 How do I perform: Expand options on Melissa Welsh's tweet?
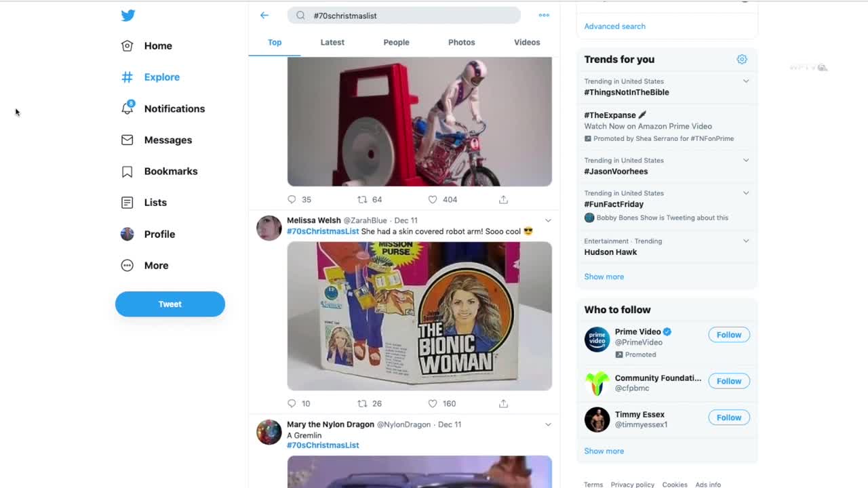(548, 220)
